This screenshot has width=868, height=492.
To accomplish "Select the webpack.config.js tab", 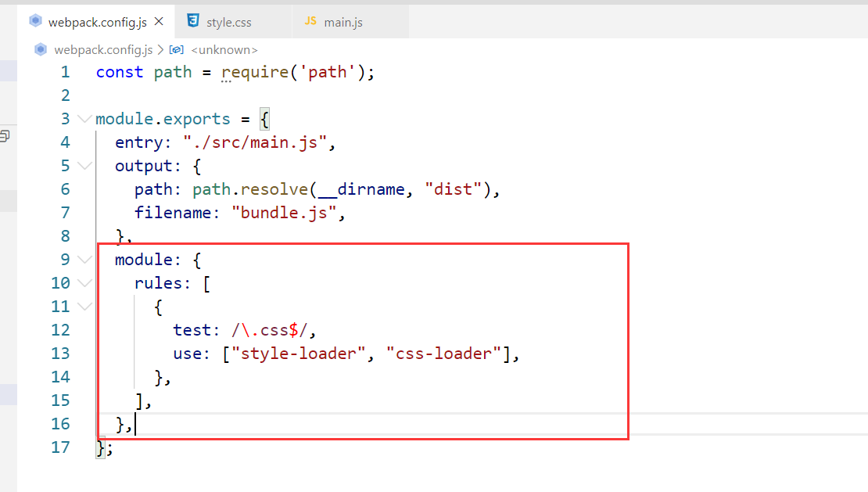I will click(95, 22).
